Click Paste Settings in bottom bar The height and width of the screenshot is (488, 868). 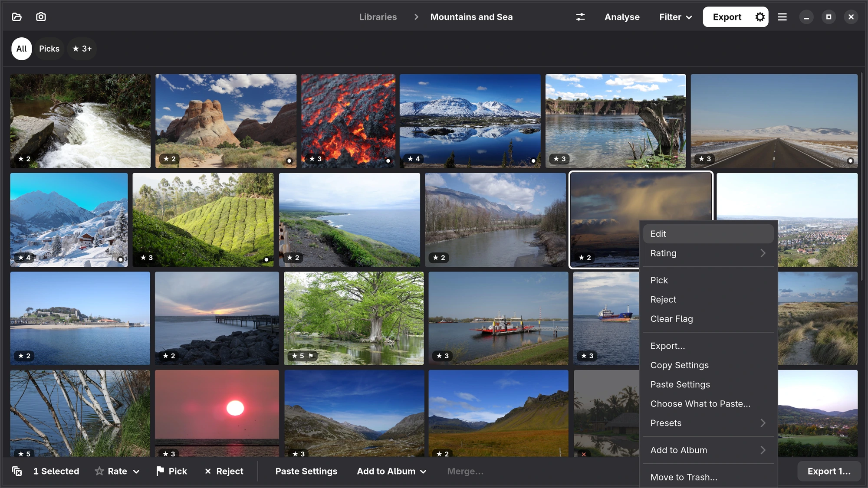[306, 471]
